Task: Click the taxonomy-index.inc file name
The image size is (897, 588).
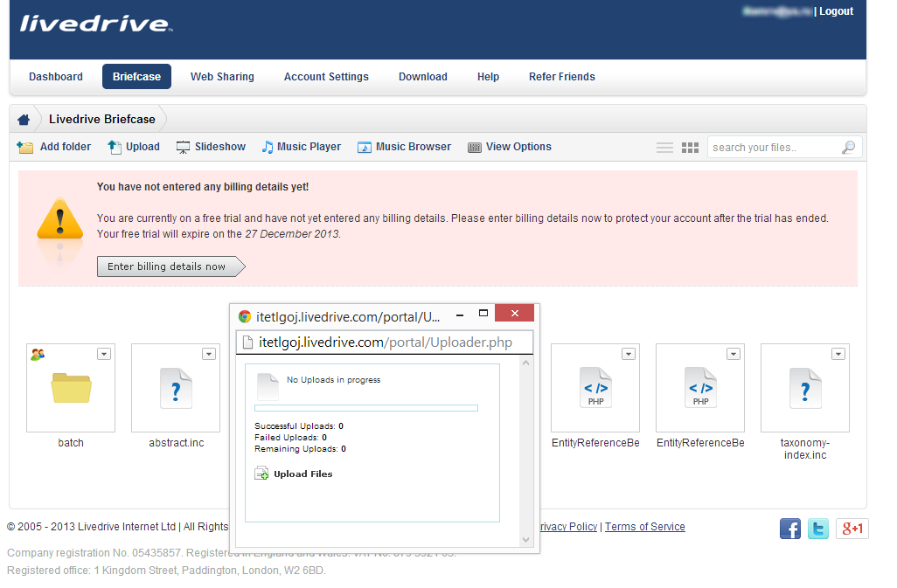Action: pyautogui.click(x=805, y=449)
